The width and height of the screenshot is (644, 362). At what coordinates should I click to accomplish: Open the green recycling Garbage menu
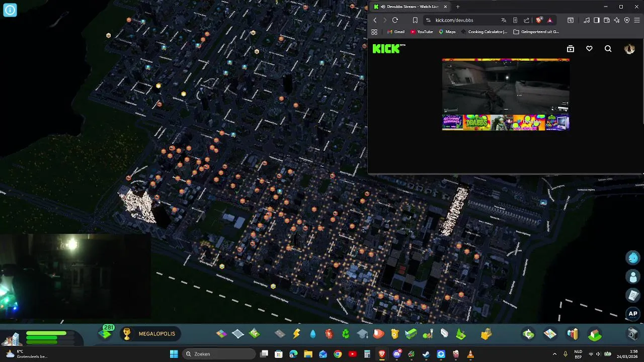coord(346,334)
